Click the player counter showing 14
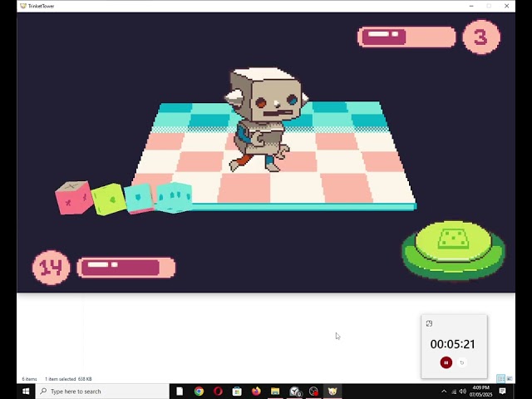Screen dimensions: 532x399 (x=52, y=268)
